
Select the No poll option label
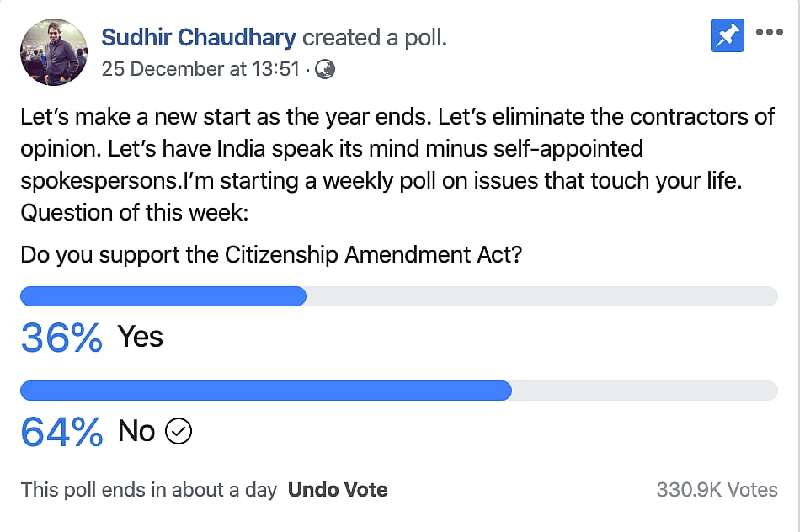(x=136, y=432)
